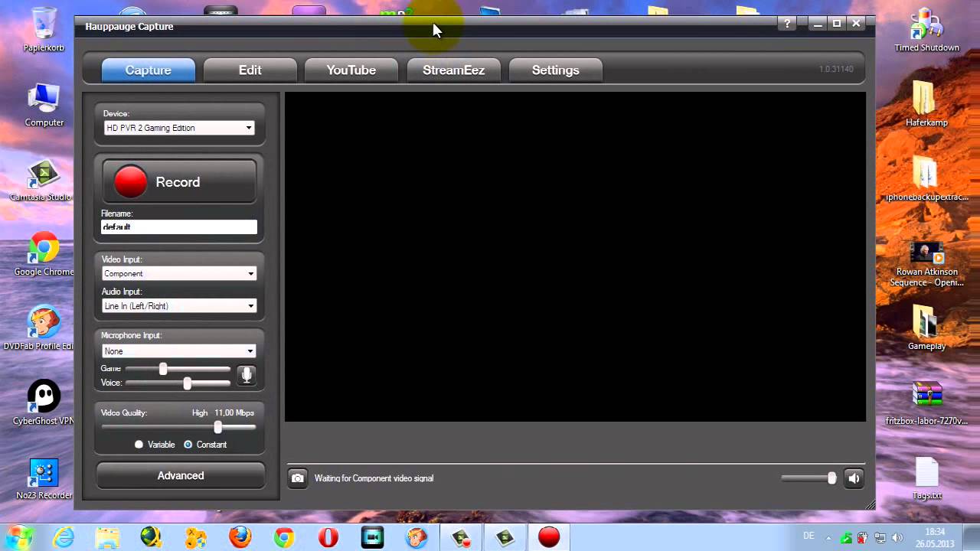Click the Video Quality slider handle

pyautogui.click(x=218, y=427)
